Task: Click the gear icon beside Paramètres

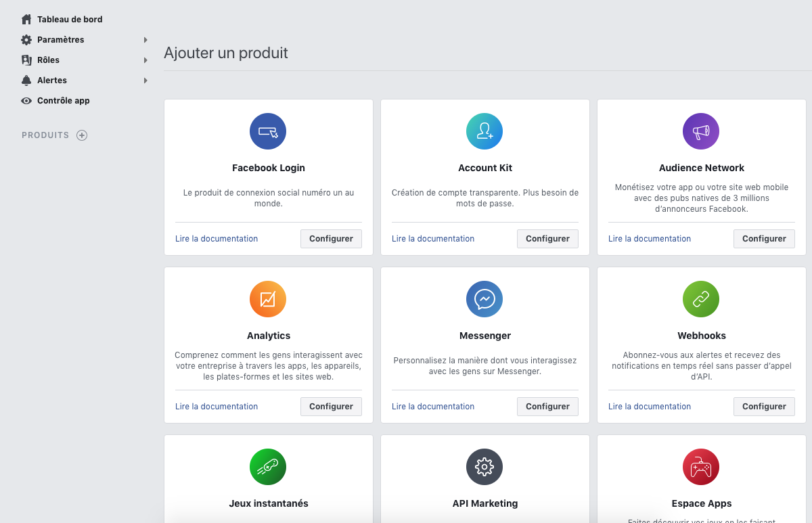Action: (26, 40)
